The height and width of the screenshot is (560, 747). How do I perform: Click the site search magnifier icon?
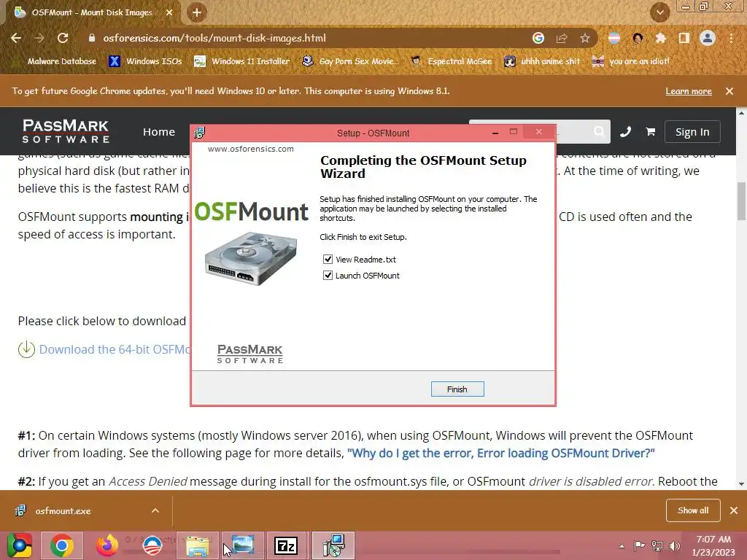(x=600, y=131)
